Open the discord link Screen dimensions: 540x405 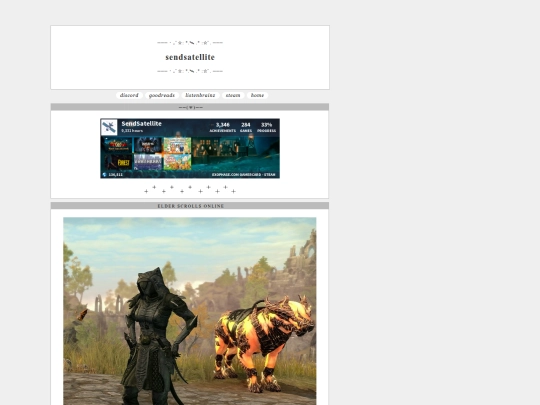[x=129, y=95]
